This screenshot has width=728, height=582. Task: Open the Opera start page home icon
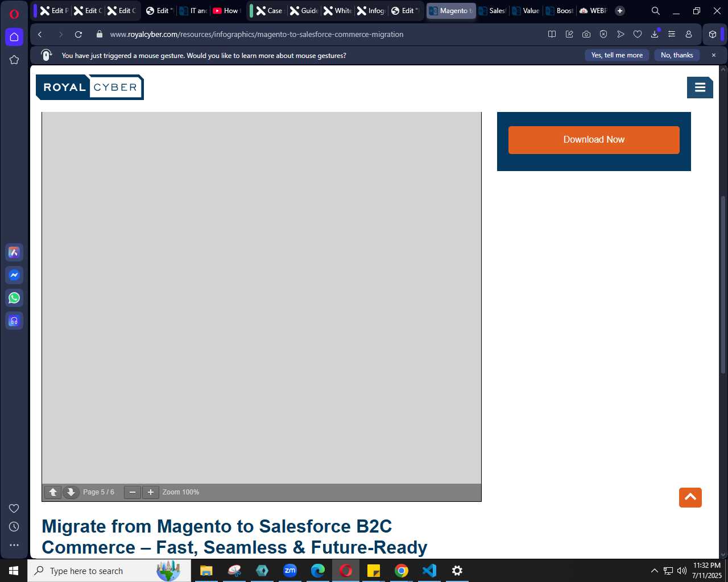14,37
